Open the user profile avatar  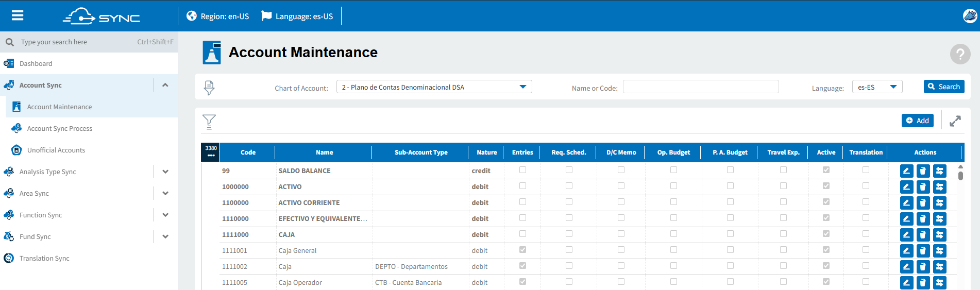pos(970,16)
